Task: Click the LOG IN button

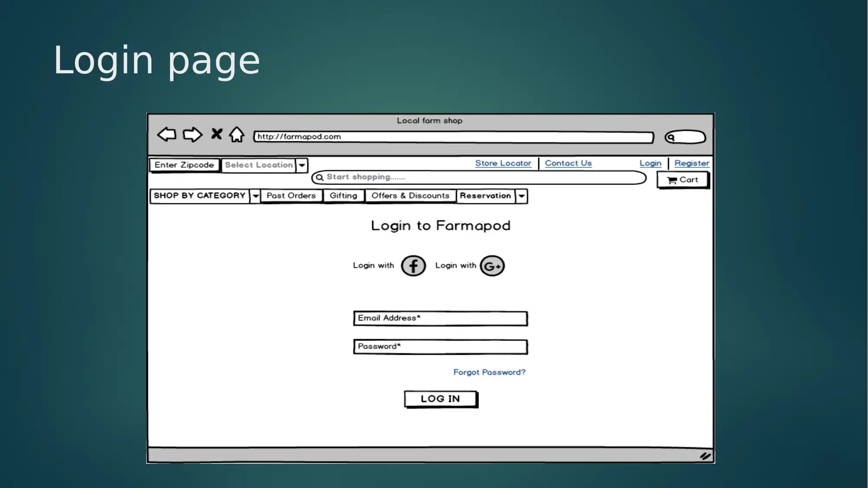Action: 440,399
